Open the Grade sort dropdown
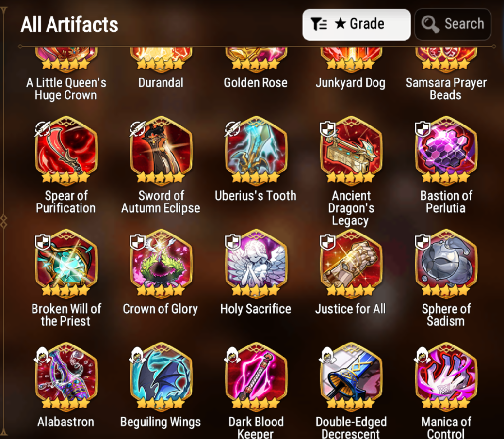 coord(357,24)
